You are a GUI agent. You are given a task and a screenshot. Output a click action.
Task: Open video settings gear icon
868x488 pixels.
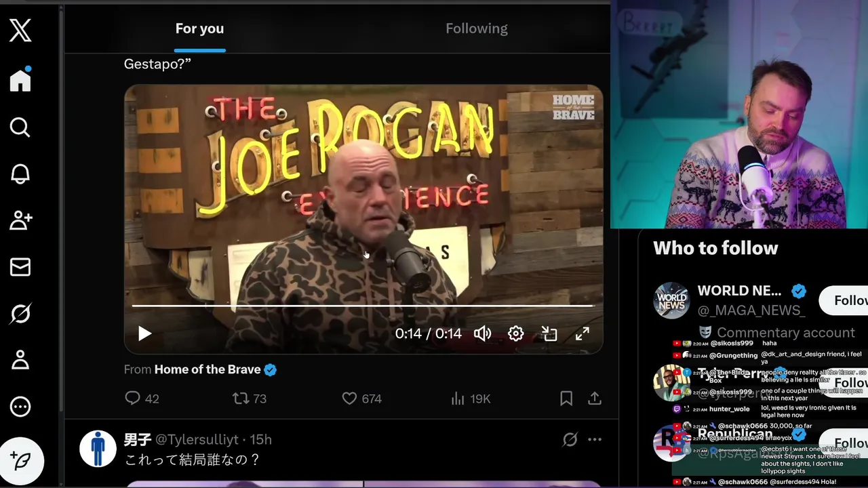coord(516,333)
